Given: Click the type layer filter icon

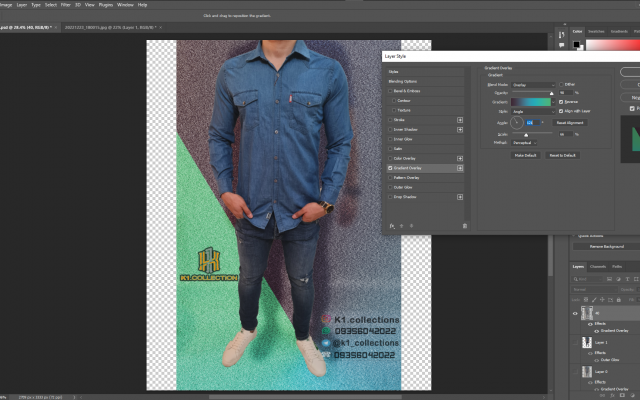Looking at the screenshot, I should [x=627, y=279].
